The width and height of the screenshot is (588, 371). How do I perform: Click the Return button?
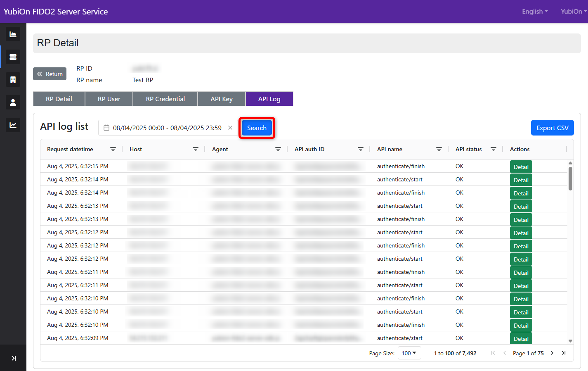(50, 74)
